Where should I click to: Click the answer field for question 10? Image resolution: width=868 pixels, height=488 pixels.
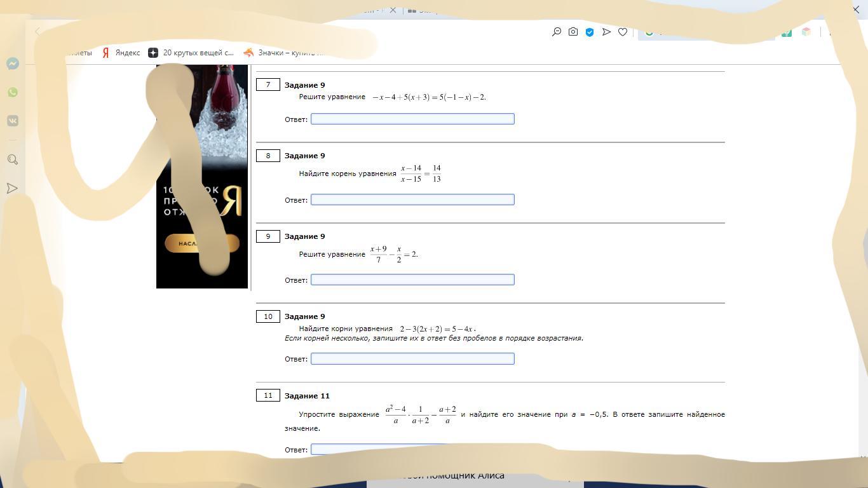click(x=412, y=359)
